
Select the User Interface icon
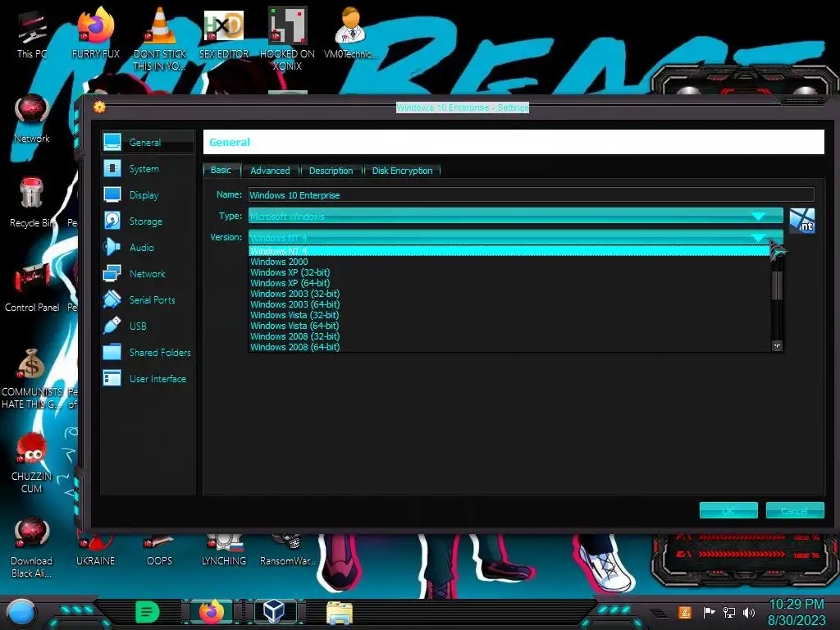tap(112, 378)
